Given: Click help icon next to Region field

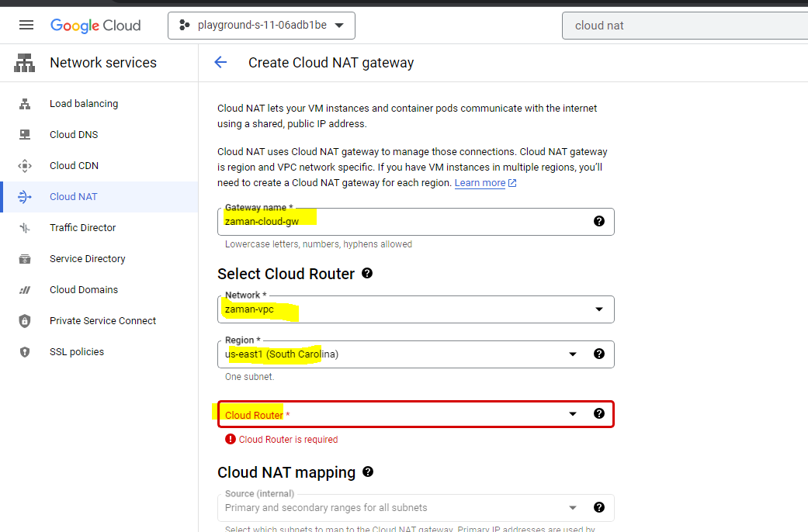Looking at the screenshot, I should coord(598,354).
